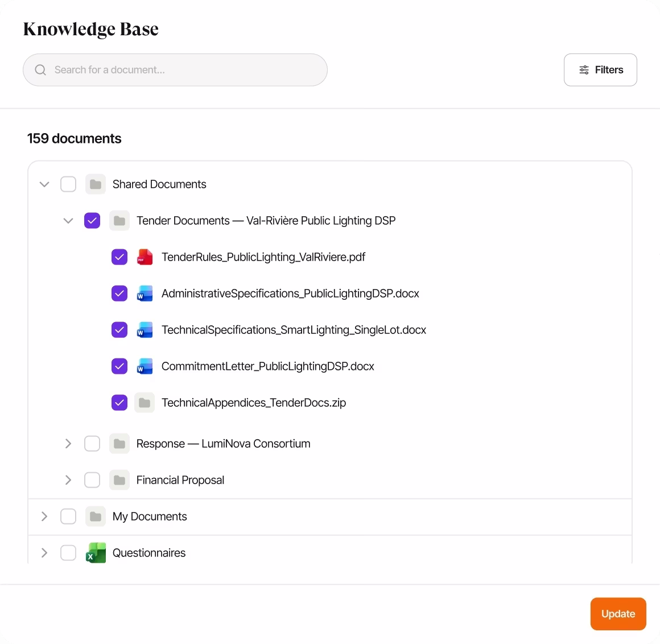Viewport: 660px width, 644px height.
Task: Select TechnicalSpecifications_SmartLighting_SingleLot.docx file name
Action: click(x=294, y=330)
